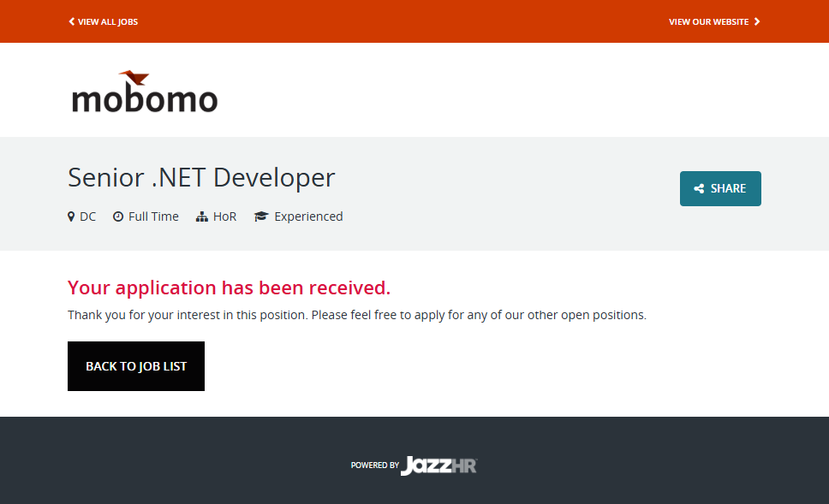Click the mobomo logo text
The height and width of the screenshot is (504, 829).
tap(145, 99)
